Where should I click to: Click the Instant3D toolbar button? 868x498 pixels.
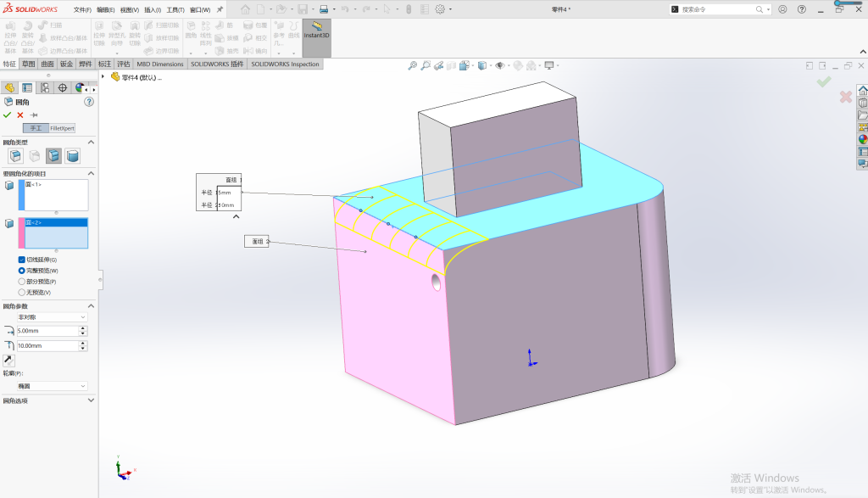click(317, 37)
